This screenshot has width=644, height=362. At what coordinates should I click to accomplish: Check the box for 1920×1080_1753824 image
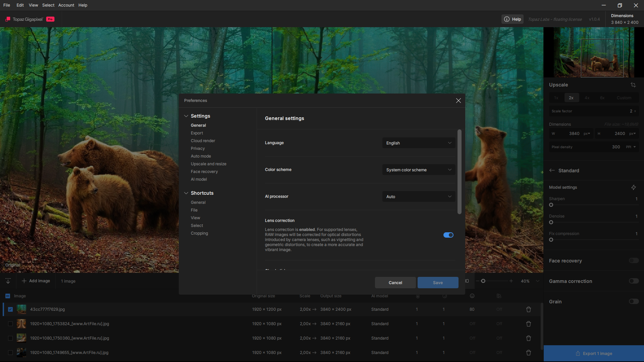[10, 324]
